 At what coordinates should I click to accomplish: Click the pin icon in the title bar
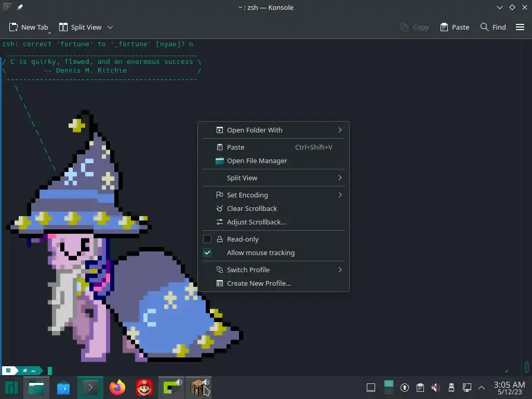pyautogui.click(x=20, y=7)
